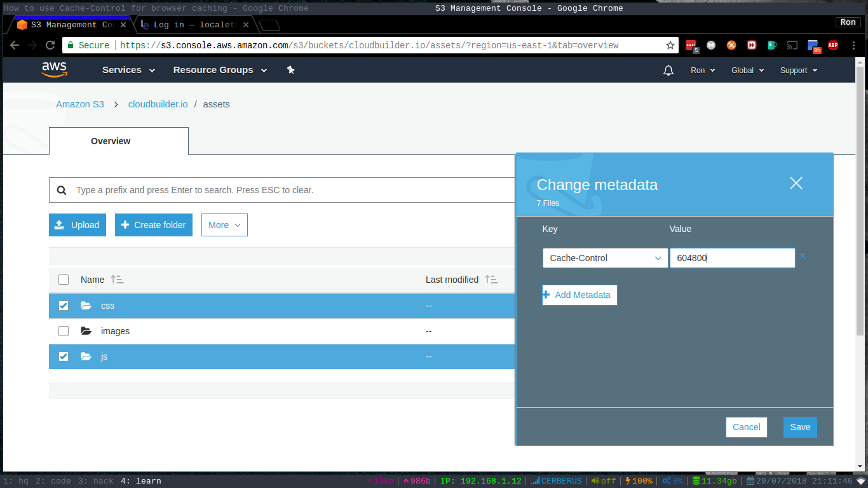The height and width of the screenshot is (488, 868).
Task: Click the Cast extension icon
Action: (792, 45)
